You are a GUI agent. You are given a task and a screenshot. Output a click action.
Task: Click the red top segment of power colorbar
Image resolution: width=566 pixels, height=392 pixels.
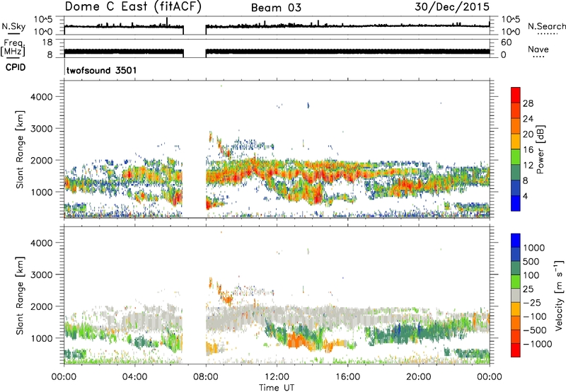click(516, 95)
